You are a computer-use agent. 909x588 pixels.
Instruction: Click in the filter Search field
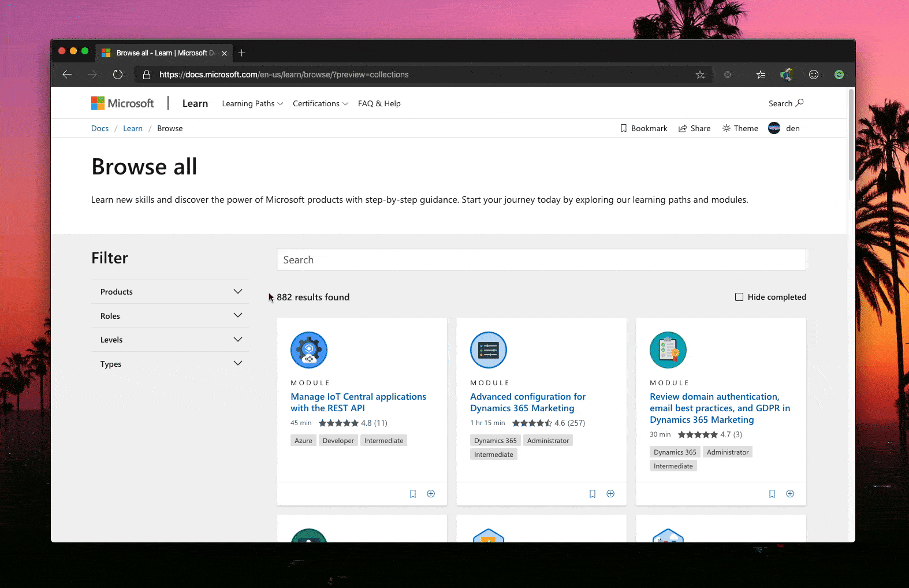click(541, 260)
